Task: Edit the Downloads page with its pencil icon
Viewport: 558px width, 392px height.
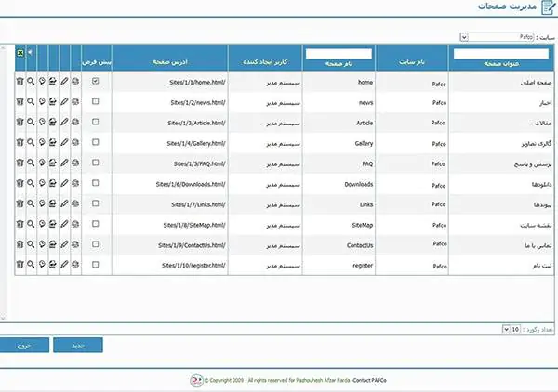Action: (x=64, y=183)
